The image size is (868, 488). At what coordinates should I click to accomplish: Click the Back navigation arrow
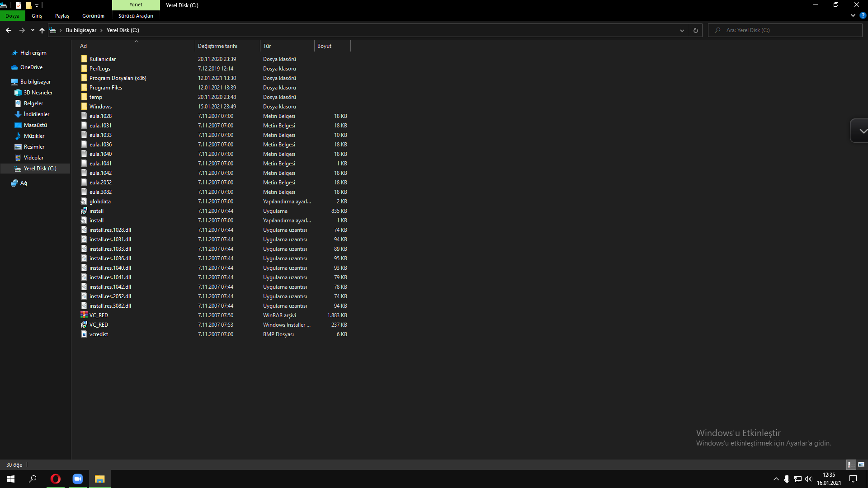click(9, 30)
